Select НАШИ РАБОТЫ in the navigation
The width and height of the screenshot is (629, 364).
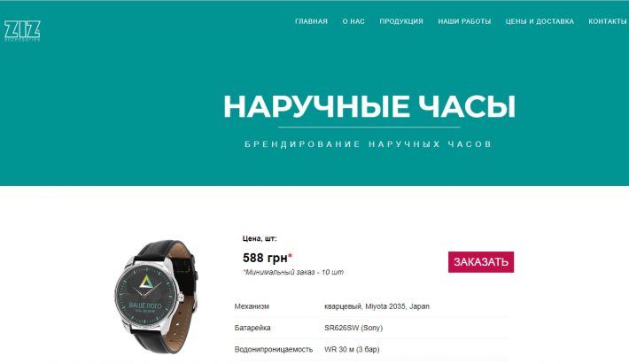pyautogui.click(x=464, y=21)
